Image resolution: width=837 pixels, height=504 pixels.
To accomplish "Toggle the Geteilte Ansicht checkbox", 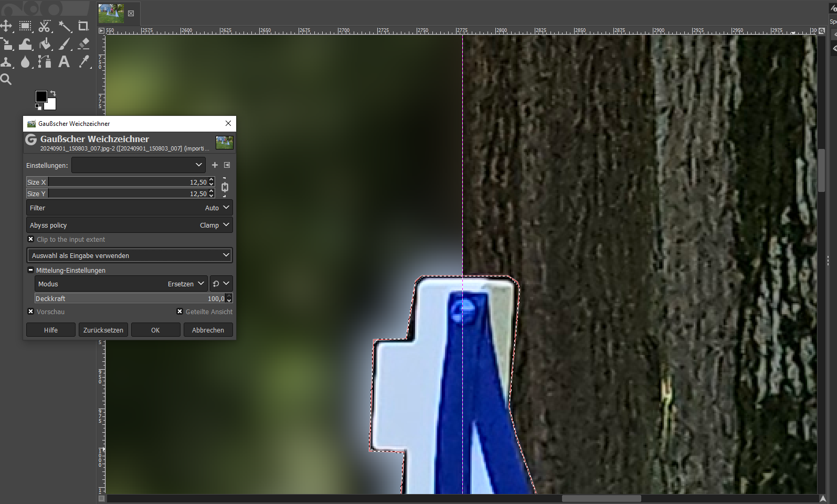I will [x=180, y=312].
